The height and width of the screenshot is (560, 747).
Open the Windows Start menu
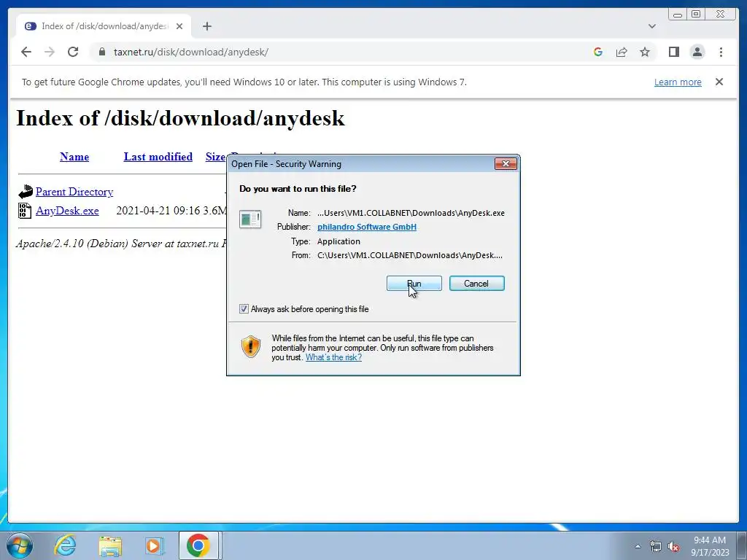[20, 545]
